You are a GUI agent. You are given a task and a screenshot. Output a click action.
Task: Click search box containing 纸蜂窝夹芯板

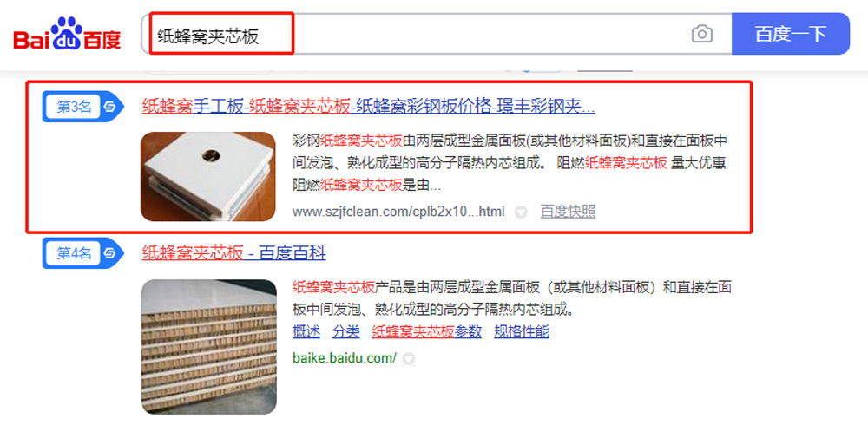(437, 34)
